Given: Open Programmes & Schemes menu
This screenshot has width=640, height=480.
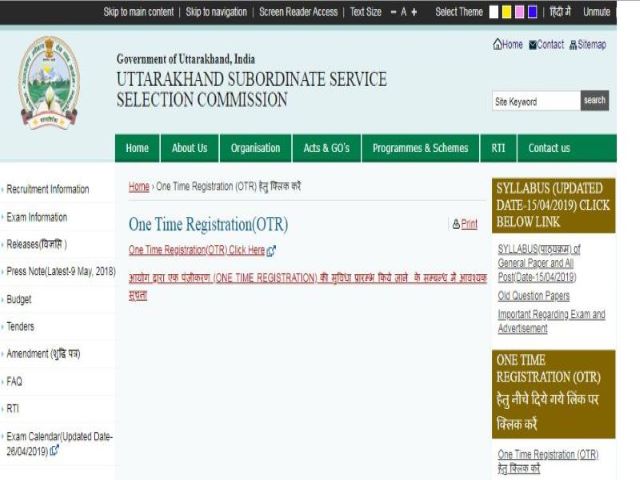Looking at the screenshot, I should tap(420, 148).
